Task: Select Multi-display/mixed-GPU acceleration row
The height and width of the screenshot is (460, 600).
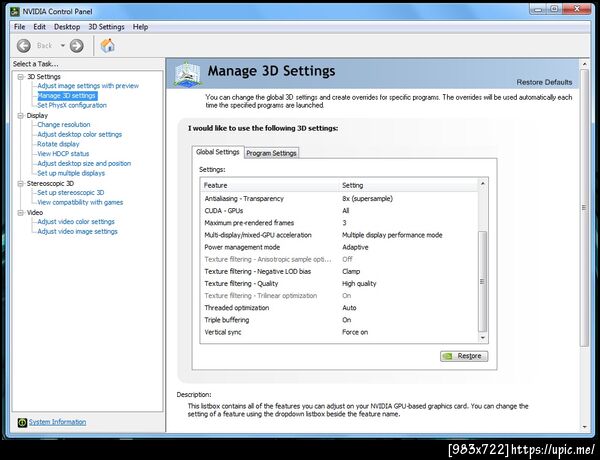Action: coord(339,235)
